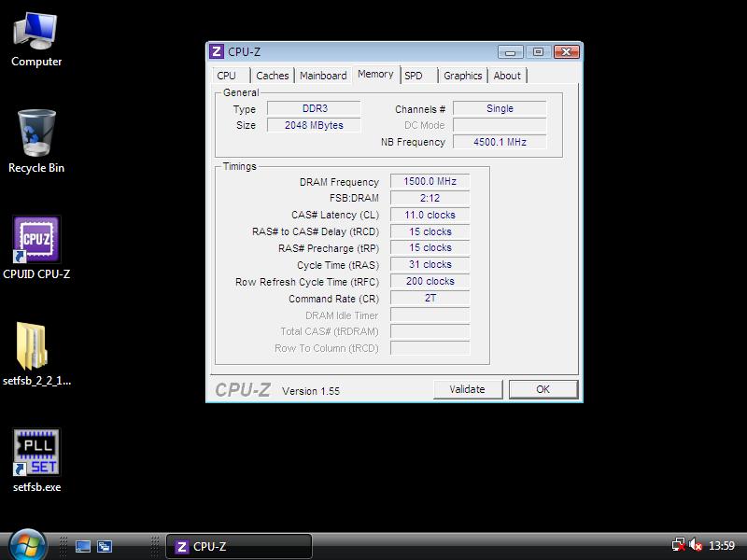Click Show Desktop quick launch icon

click(83, 547)
